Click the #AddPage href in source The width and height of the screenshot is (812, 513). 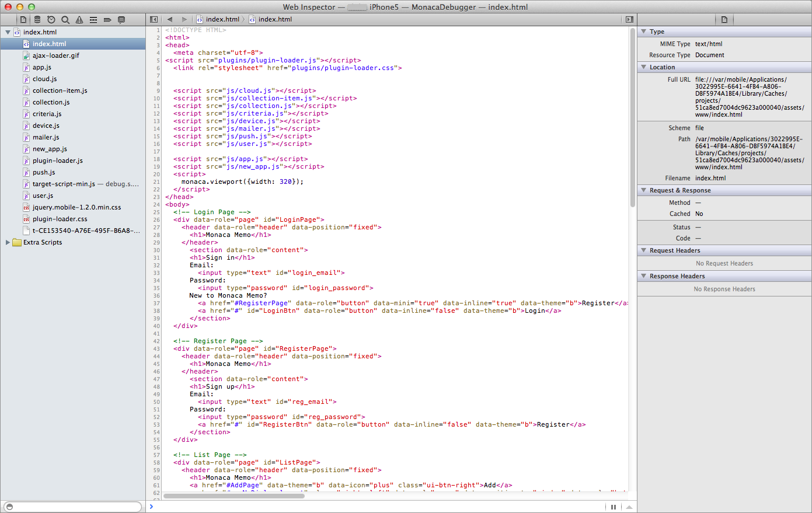(243, 485)
